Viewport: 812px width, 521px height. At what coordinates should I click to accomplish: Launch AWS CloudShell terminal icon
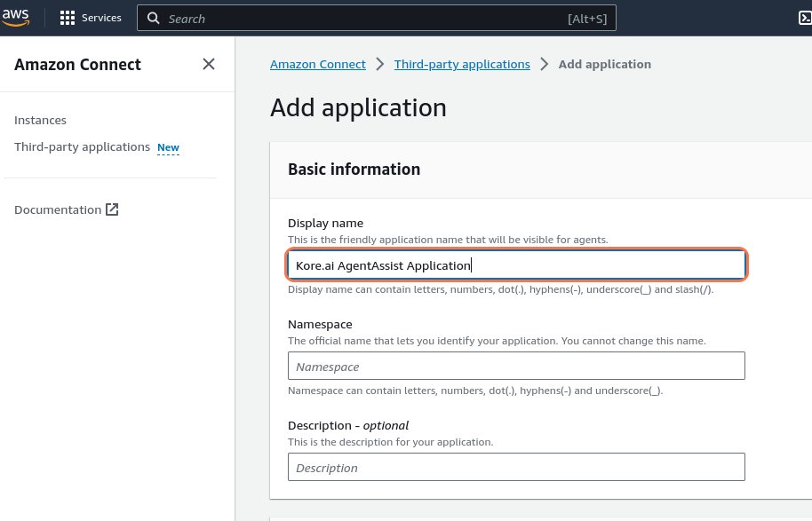804,17
